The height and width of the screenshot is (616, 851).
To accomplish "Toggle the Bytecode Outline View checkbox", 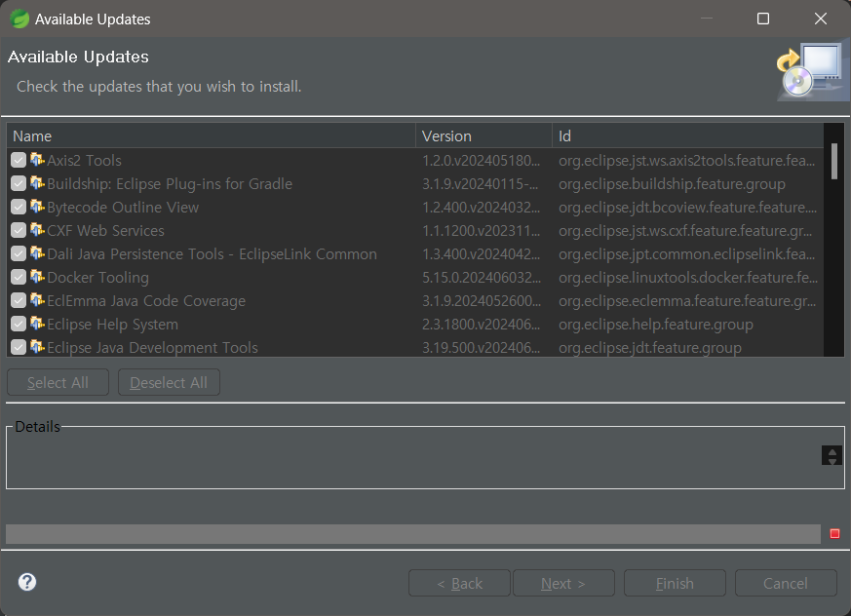I will (x=19, y=207).
